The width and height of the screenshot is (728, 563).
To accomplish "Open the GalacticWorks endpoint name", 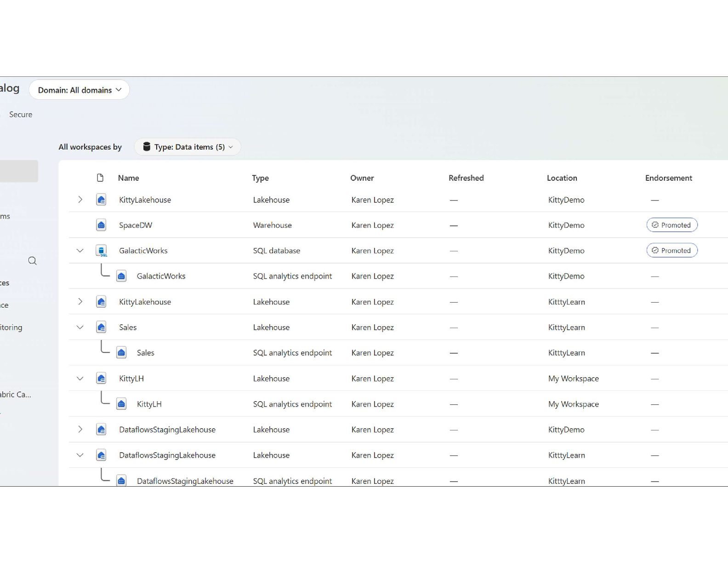I will (161, 276).
